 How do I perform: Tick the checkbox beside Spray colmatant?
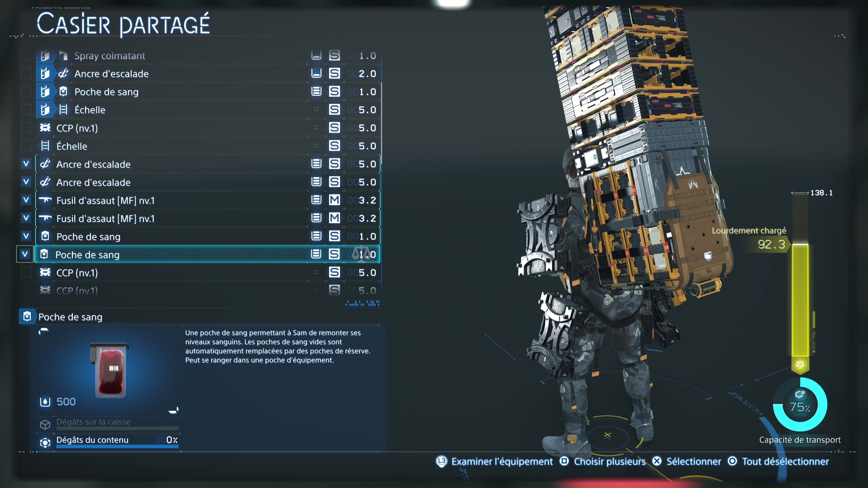[26, 56]
